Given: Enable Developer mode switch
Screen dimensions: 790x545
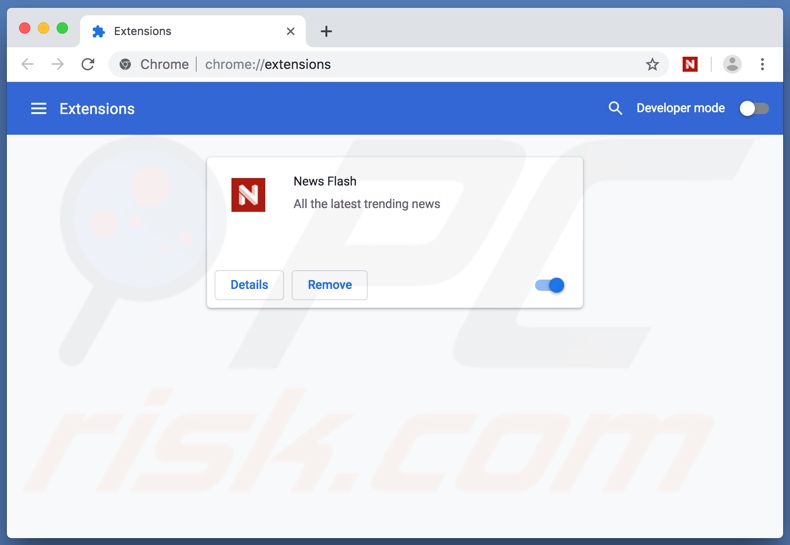Looking at the screenshot, I should [754, 108].
